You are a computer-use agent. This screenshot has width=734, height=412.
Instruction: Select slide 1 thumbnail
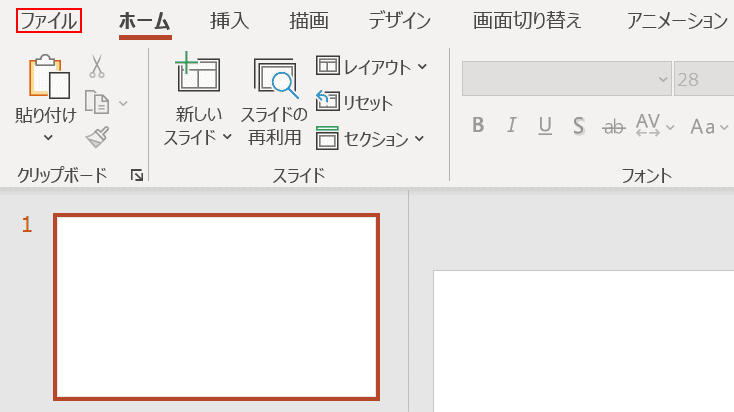point(216,307)
